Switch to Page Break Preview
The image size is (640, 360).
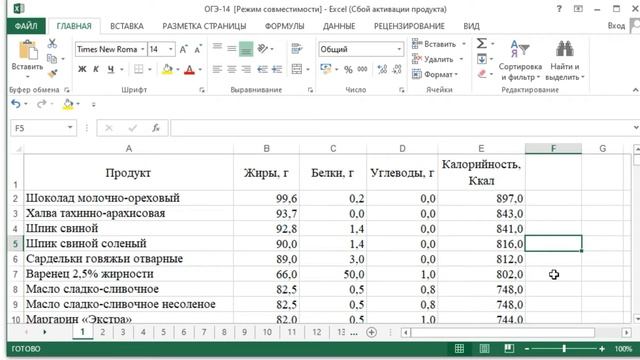pos(509,349)
